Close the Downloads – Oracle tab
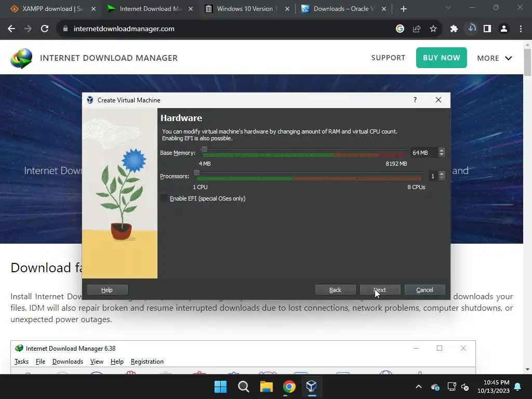The height and width of the screenshot is (399, 532). (x=384, y=9)
